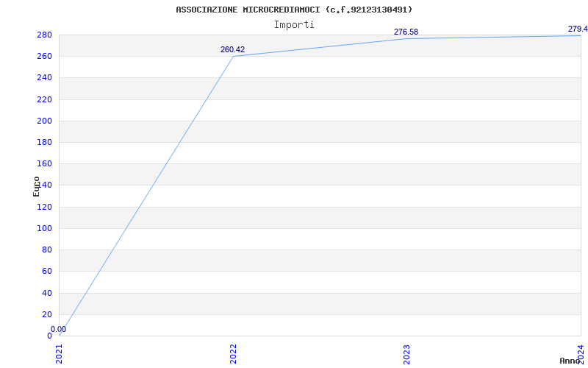Click the 80 y-axis tick label
The image size is (588, 368).
pyautogui.click(x=46, y=250)
